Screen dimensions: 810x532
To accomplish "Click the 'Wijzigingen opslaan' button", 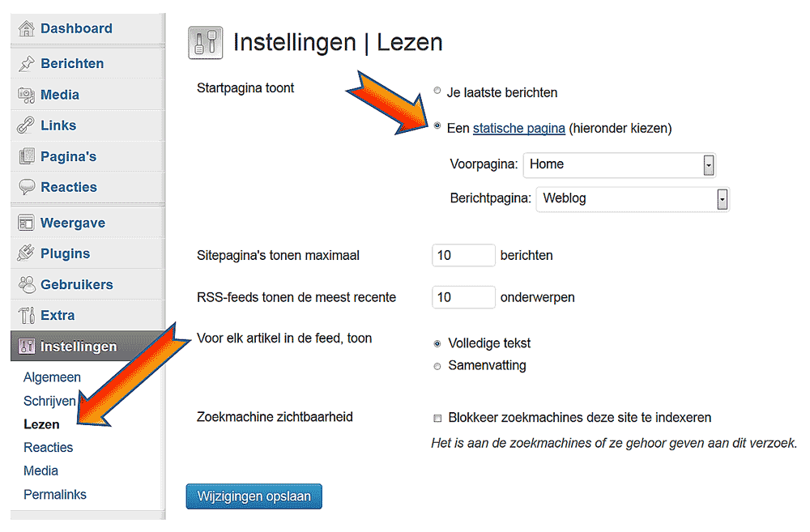I will tap(254, 496).
